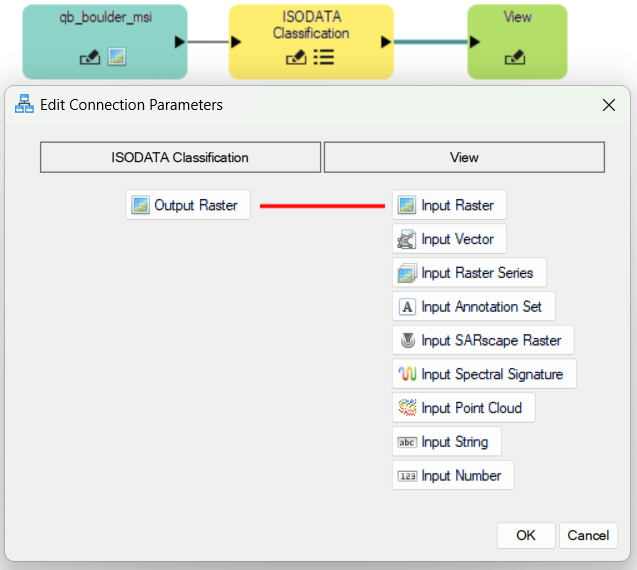Click the raster image icon on qb_boulder_msi node

coord(117,58)
